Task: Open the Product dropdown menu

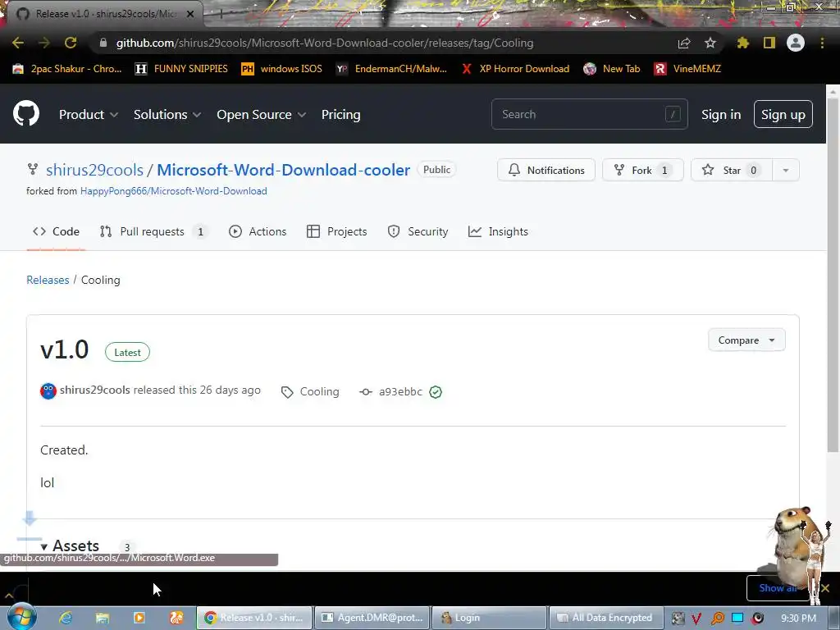Action: [89, 115]
